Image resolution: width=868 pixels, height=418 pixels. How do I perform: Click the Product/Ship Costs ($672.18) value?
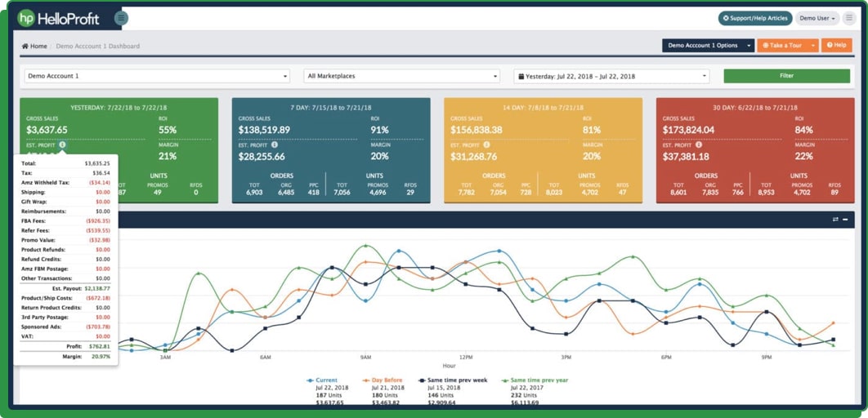[98, 298]
